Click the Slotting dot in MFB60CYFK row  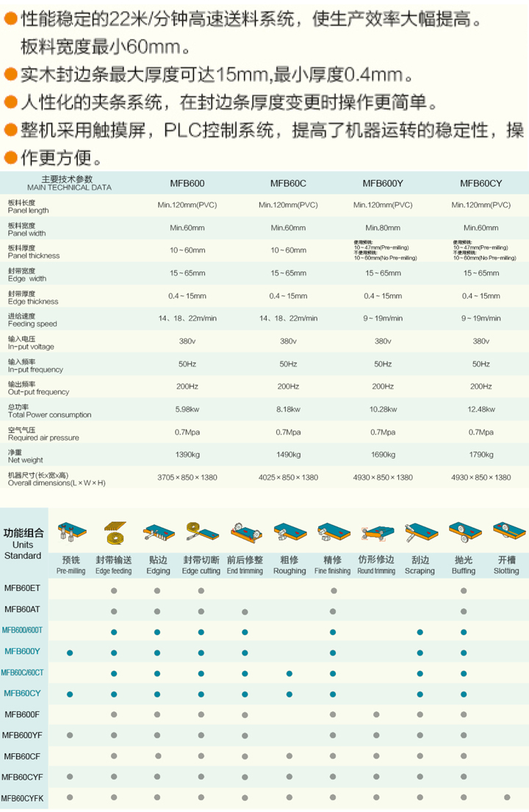click(x=507, y=797)
